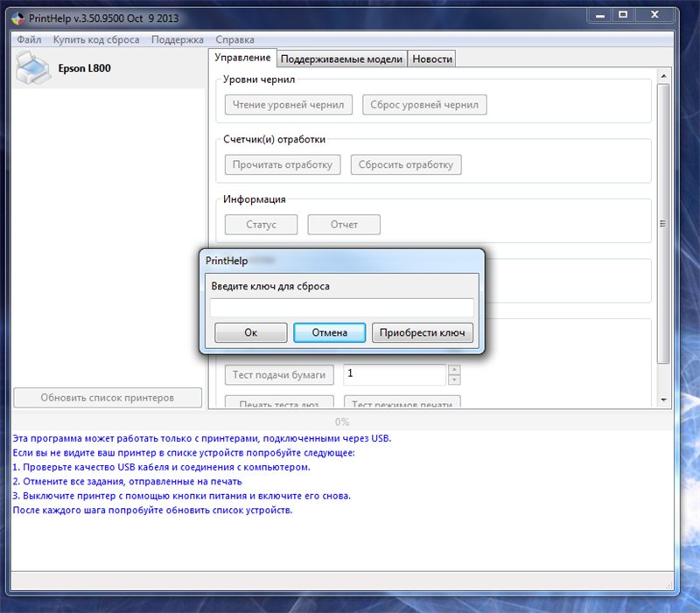Click the line starting "Эта программа может работать"

tap(202, 439)
